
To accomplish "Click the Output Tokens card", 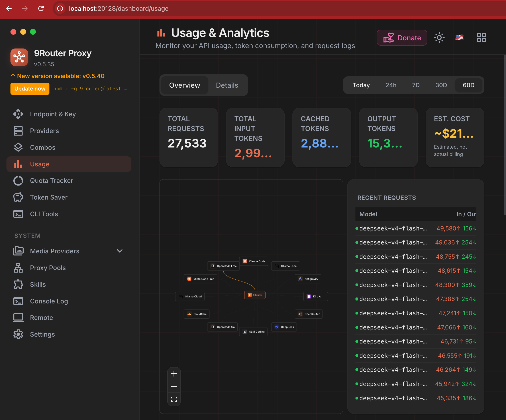I will point(388,137).
